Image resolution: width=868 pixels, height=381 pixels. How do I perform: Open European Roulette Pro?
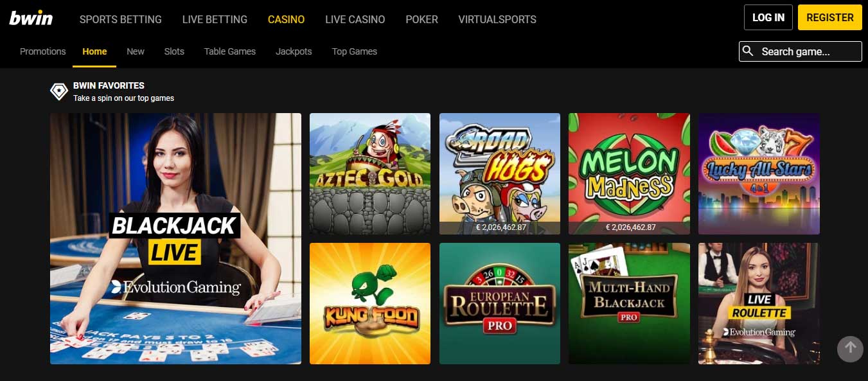500,303
